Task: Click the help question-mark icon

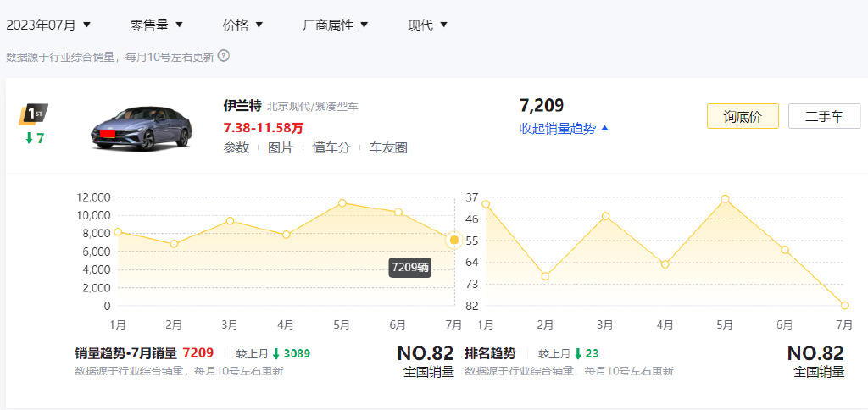Action: (x=224, y=56)
